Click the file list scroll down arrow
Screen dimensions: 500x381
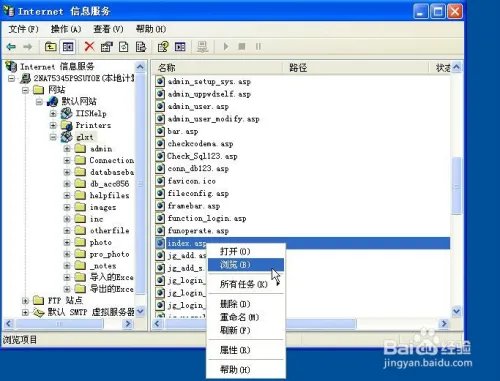(456, 312)
